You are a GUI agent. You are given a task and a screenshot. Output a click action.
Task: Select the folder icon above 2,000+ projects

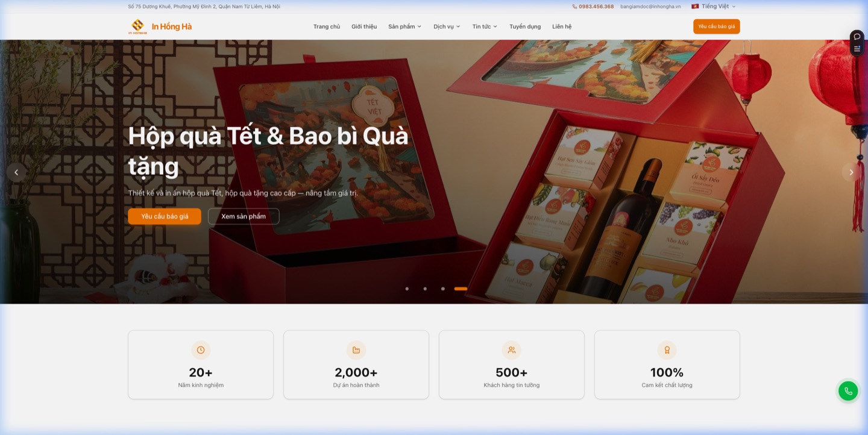(x=356, y=349)
